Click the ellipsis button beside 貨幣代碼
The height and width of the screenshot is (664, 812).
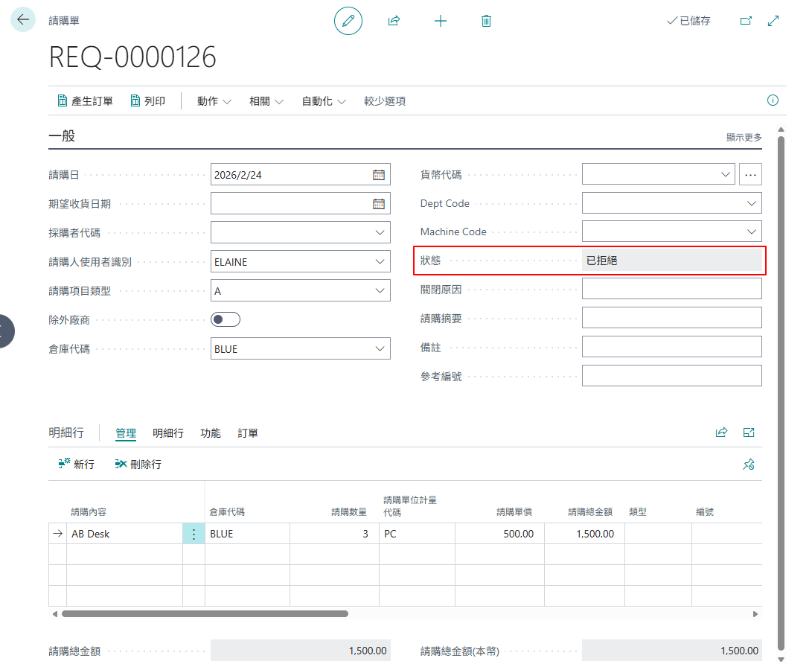[750, 174]
